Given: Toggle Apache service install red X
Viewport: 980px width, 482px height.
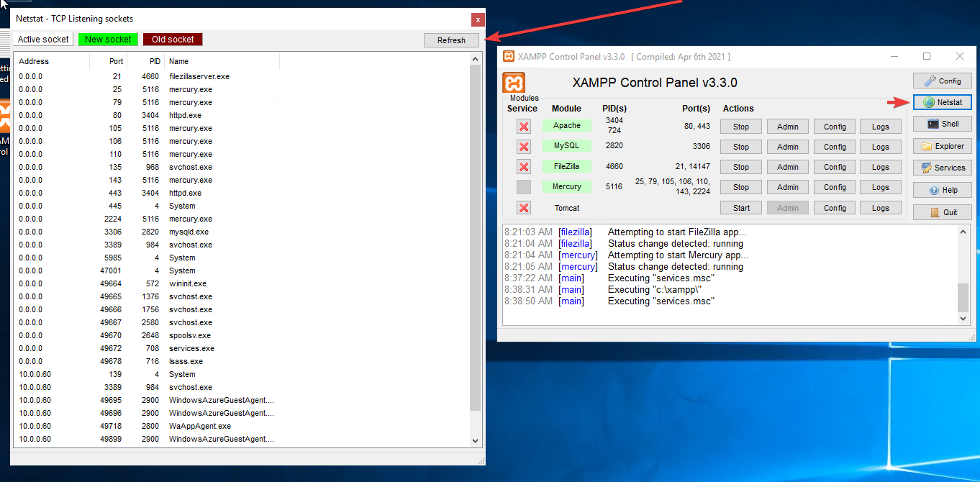Looking at the screenshot, I should coord(524,127).
